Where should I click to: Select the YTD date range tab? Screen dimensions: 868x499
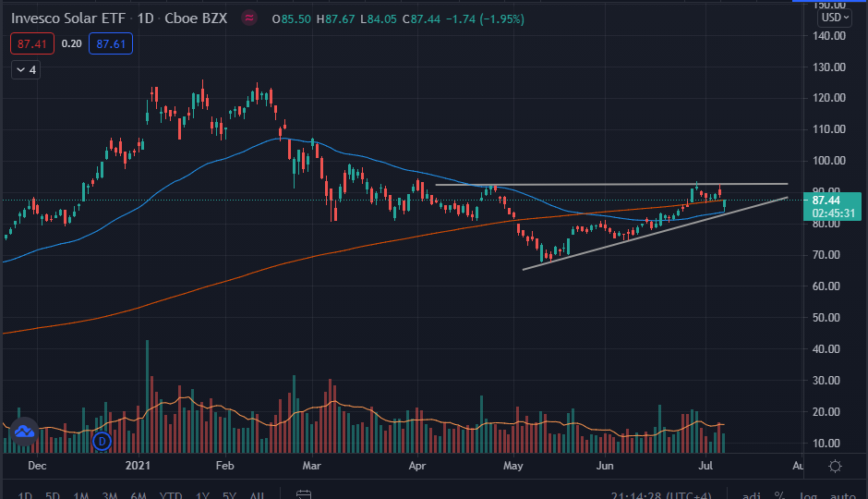(171, 495)
